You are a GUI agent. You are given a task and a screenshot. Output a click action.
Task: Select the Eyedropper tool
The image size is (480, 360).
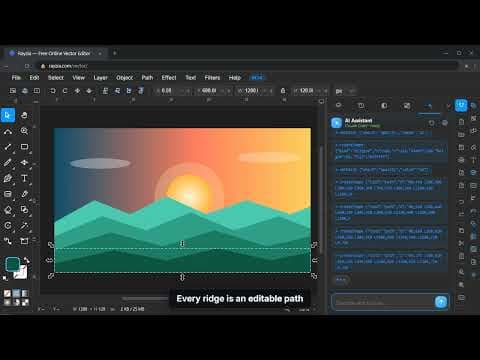pyautogui.click(x=24, y=194)
